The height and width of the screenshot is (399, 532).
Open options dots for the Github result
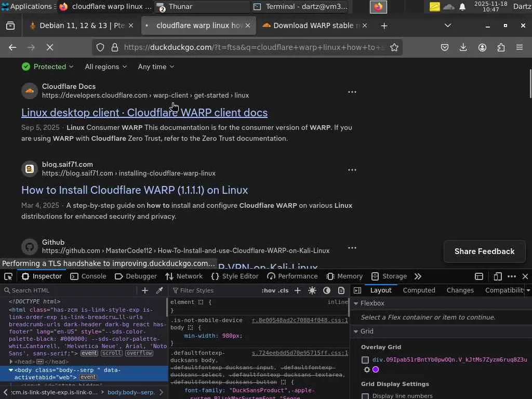click(352, 248)
